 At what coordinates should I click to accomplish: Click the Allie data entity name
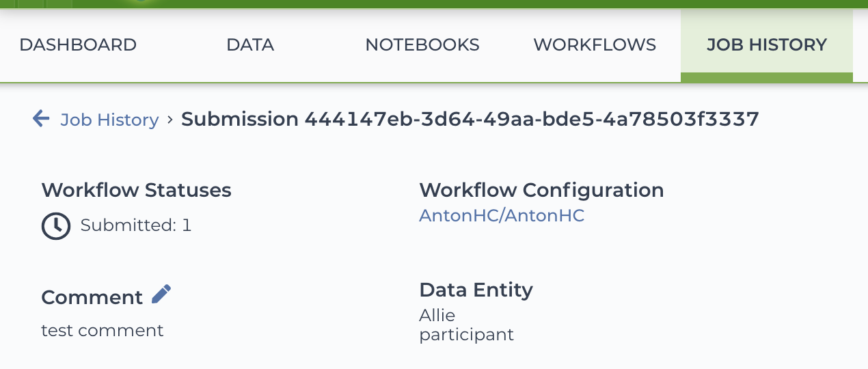point(437,315)
